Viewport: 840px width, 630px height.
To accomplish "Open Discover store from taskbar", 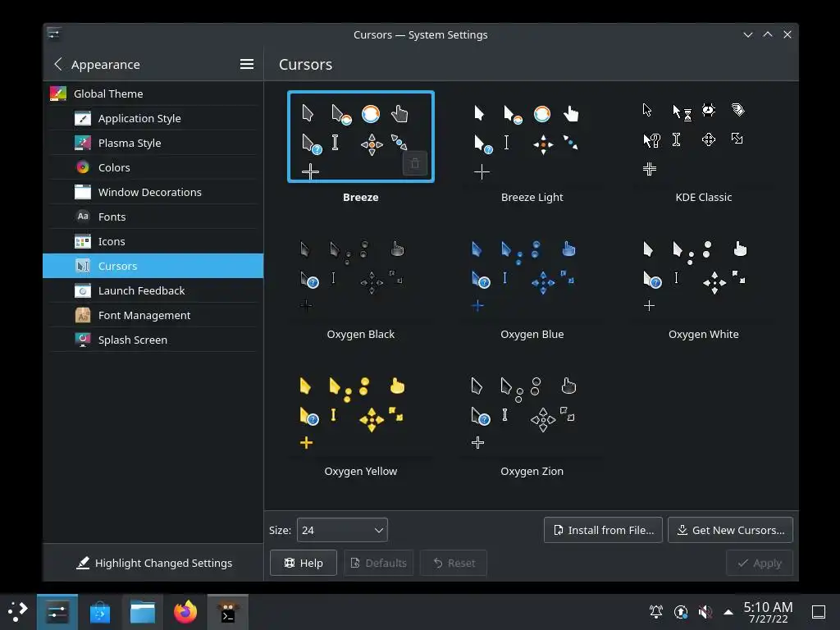I will tap(99, 612).
